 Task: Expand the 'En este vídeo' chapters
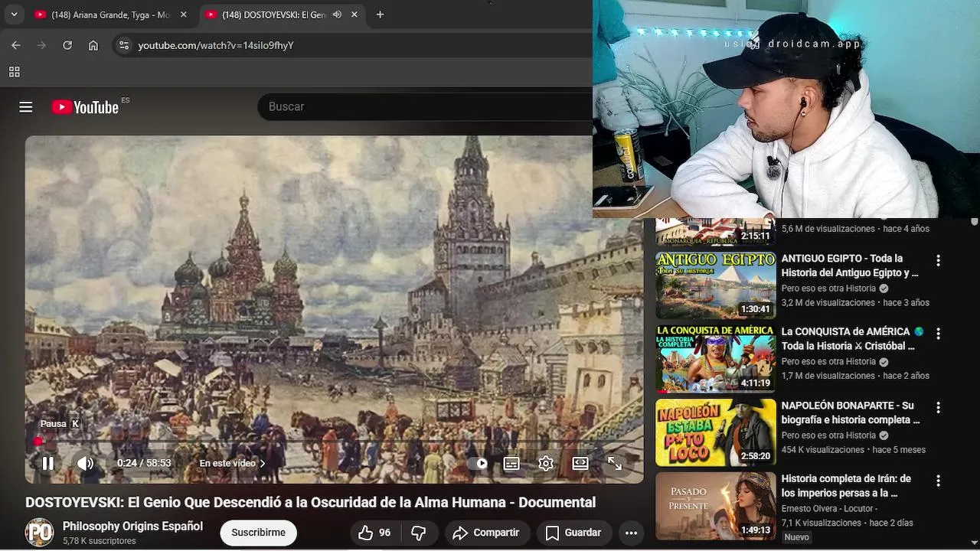click(233, 463)
